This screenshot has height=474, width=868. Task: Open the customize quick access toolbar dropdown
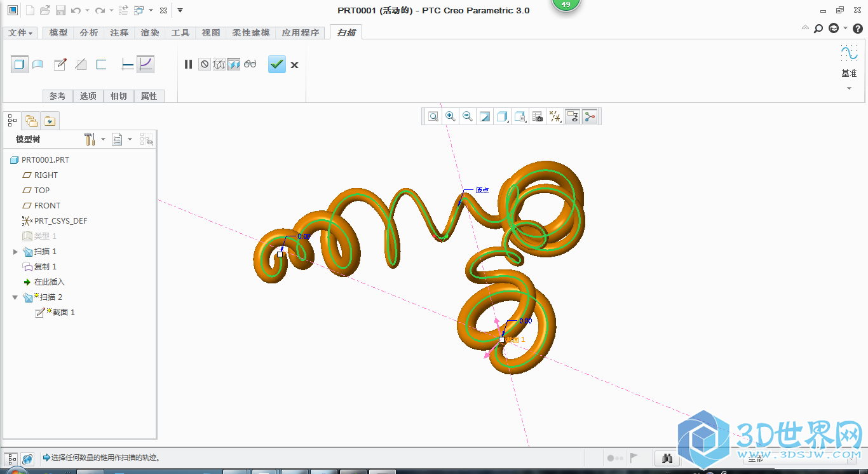click(x=180, y=11)
